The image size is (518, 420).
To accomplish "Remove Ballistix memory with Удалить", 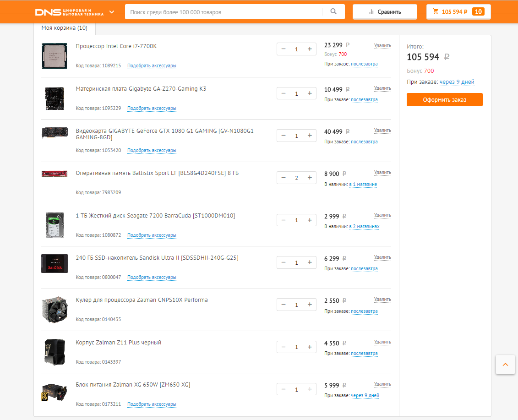I will [382, 173].
